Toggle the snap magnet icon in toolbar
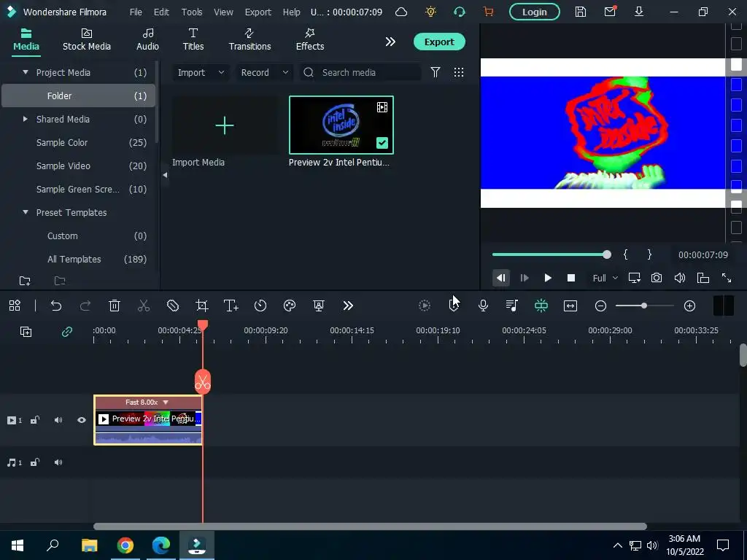747x560 pixels. (x=541, y=306)
